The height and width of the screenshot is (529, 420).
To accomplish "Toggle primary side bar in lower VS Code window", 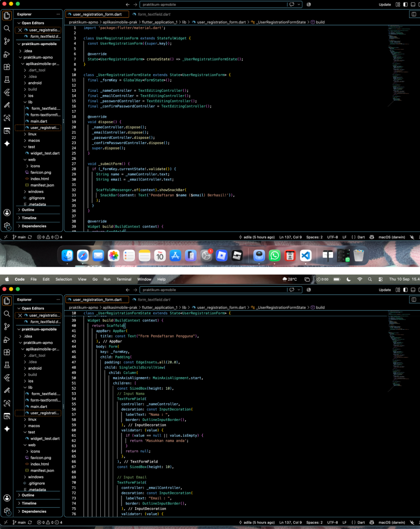I will (405, 290).
